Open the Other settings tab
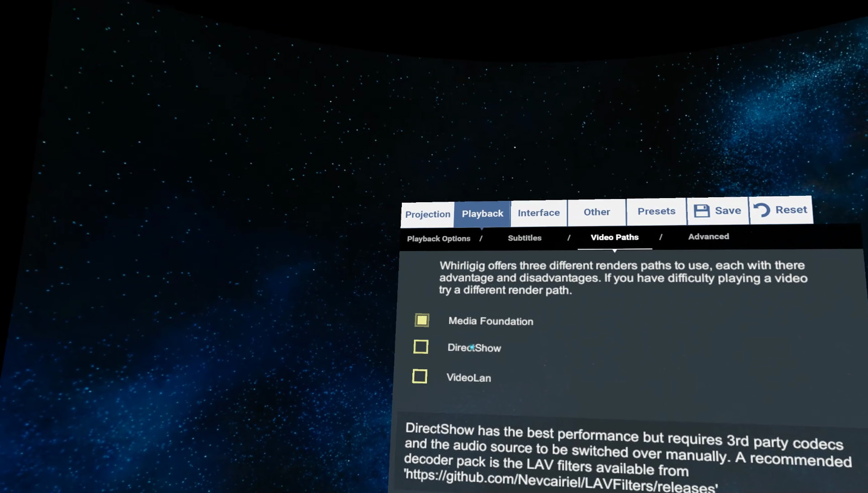 [596, 212]
